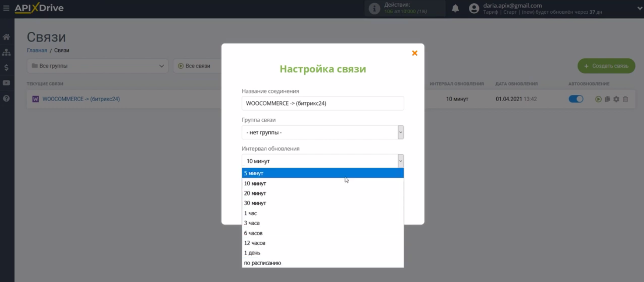Copy the connection with duplicate icon

coord(607,99)
